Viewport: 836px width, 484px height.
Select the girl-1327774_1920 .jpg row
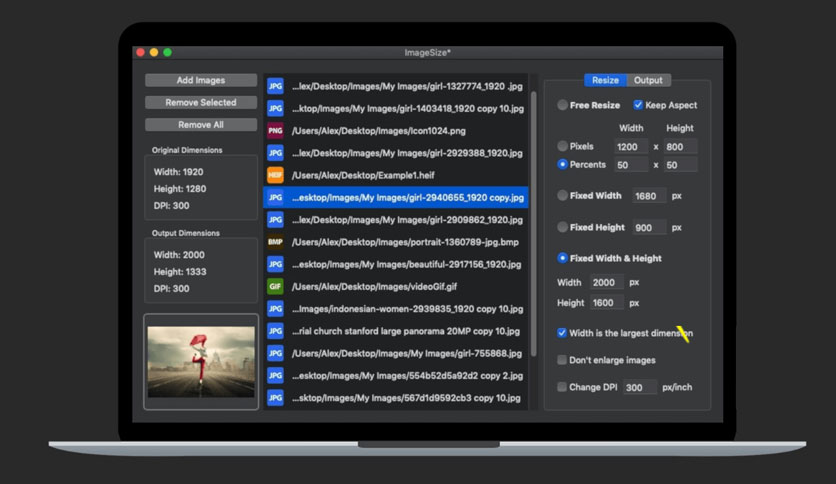click(396, 86)
